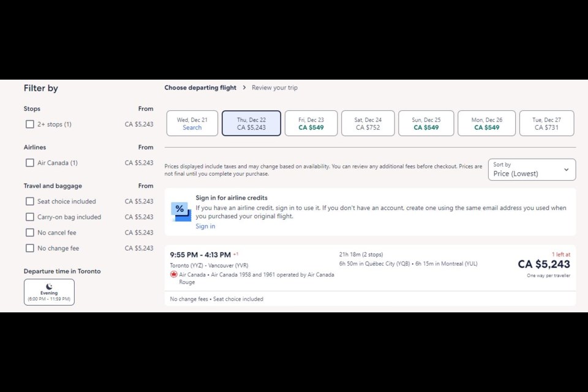Enable Carry-on bag included filter

click(29, 217)
